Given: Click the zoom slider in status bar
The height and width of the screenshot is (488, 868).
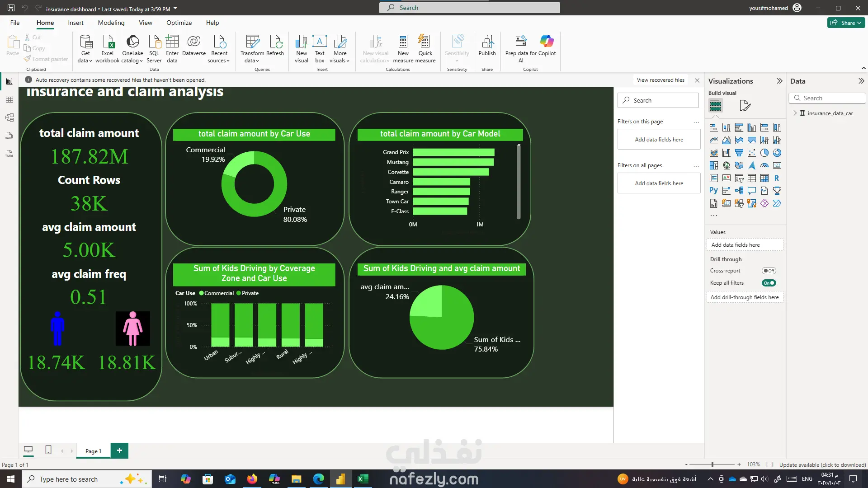Looking at the screenshot, I should [712, 465].
